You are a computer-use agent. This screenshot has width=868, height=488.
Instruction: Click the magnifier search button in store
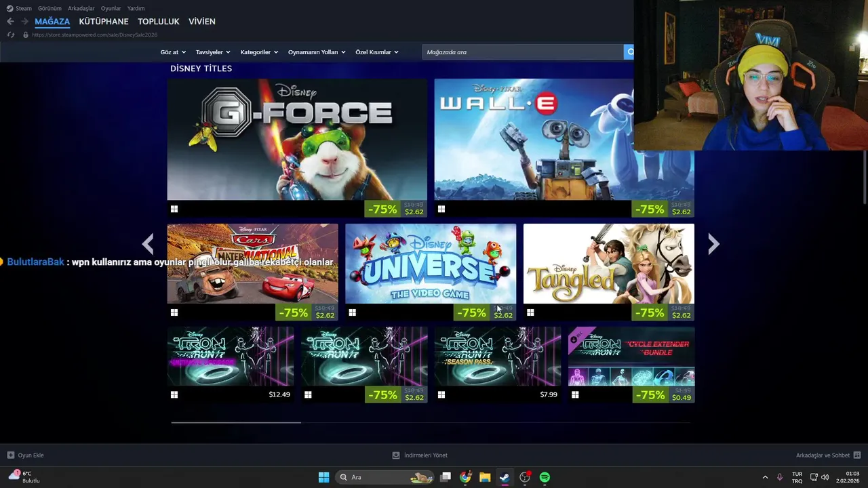[629, 52]
